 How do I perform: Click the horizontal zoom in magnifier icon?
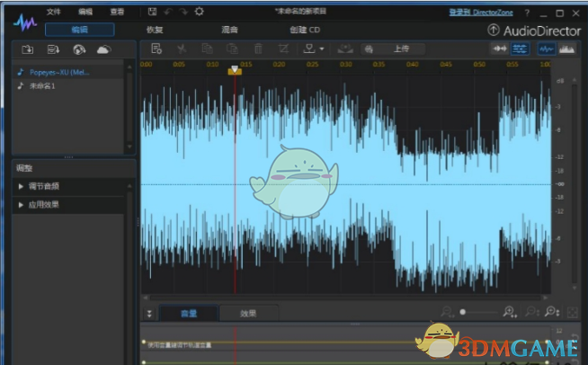[510, 312]
